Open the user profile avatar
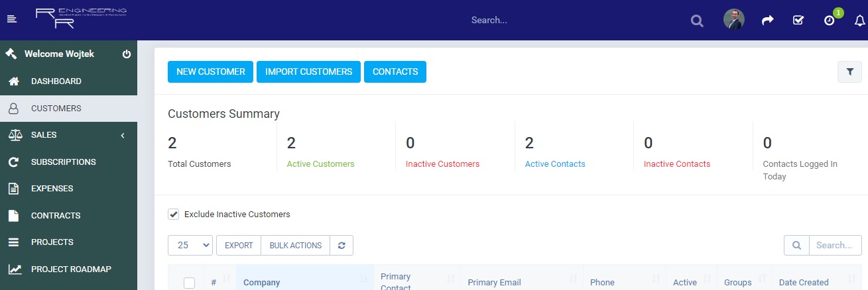868x290 pixels. (733, 20)
